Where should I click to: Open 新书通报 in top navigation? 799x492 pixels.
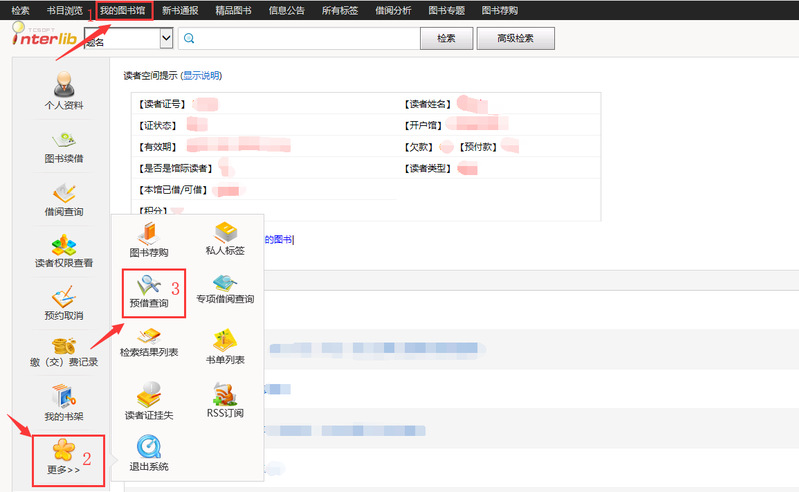pos(180,10)
